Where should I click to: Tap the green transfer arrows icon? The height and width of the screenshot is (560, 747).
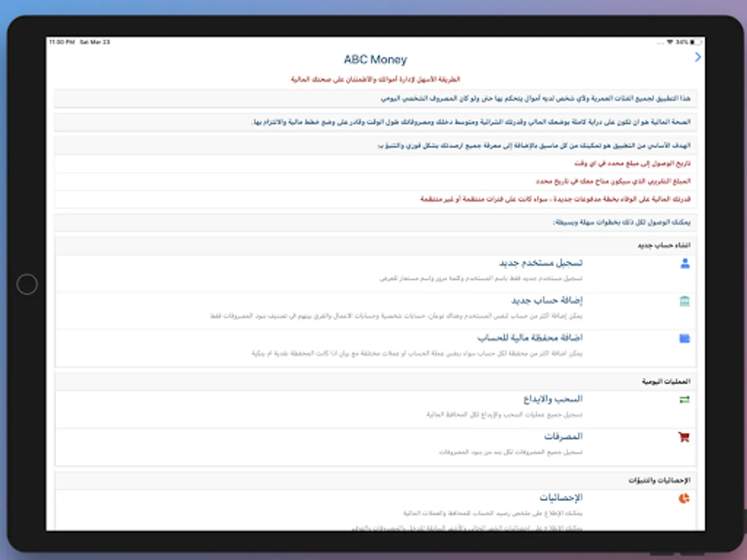pyautogui.click(x=685, y=400)
